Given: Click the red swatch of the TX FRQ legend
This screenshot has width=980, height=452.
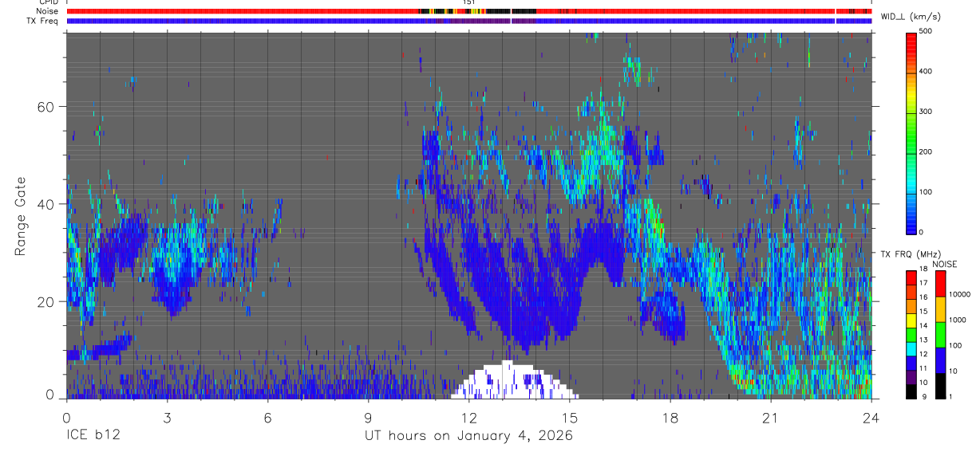Looking at the screenshot, I should (x=911, y=278).
